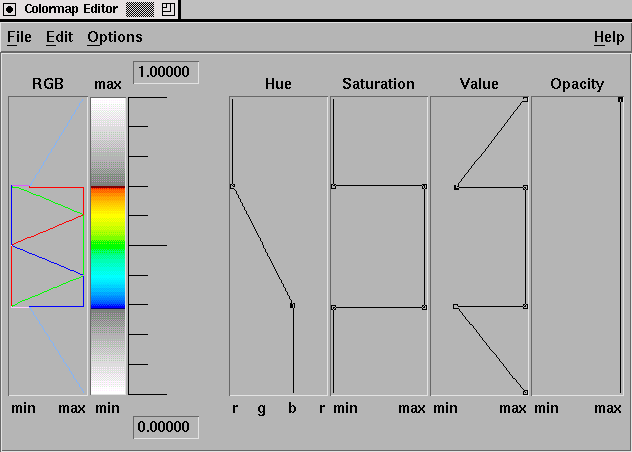This screenshot has height=452, width=632.
Task: Select the lower control point in Hue panel
Action: tap(292, 305)
